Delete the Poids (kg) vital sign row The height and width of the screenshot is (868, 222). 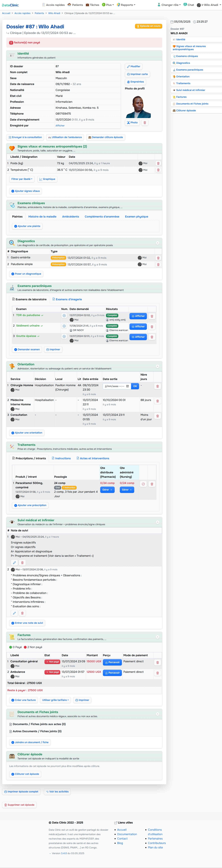[x=158, y=163]
